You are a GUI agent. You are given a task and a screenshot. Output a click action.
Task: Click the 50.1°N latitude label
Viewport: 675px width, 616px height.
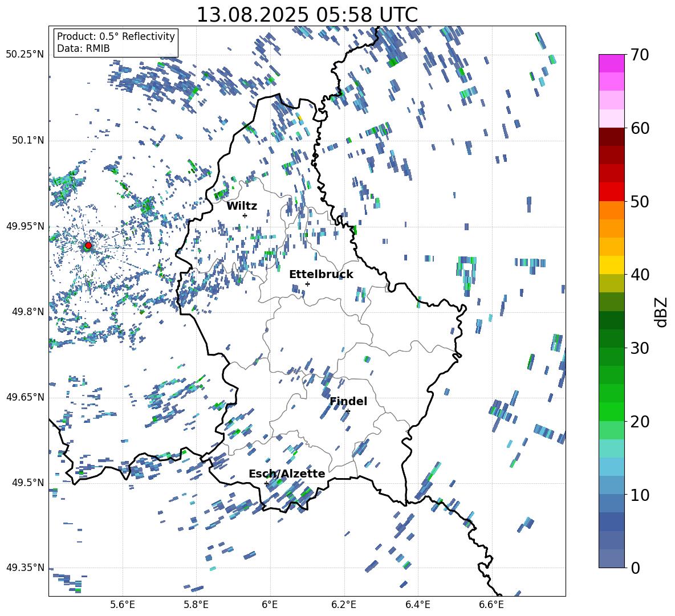[27, 140]
